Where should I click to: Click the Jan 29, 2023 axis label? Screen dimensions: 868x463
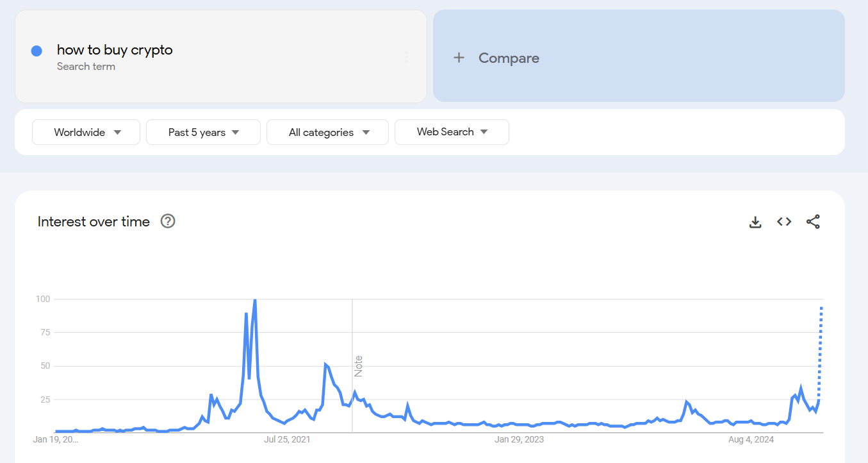coord(519,439)
